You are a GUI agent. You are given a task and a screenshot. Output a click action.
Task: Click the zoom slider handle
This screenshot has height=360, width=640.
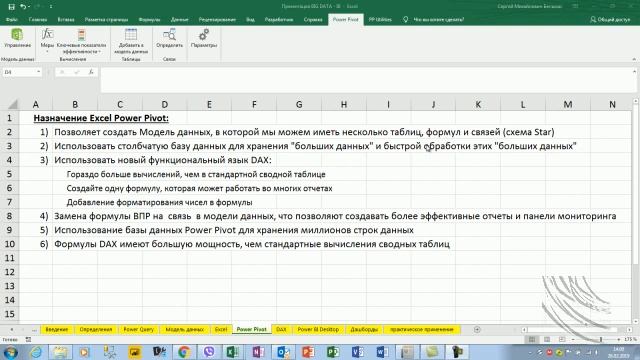click(x=601, y=339)
